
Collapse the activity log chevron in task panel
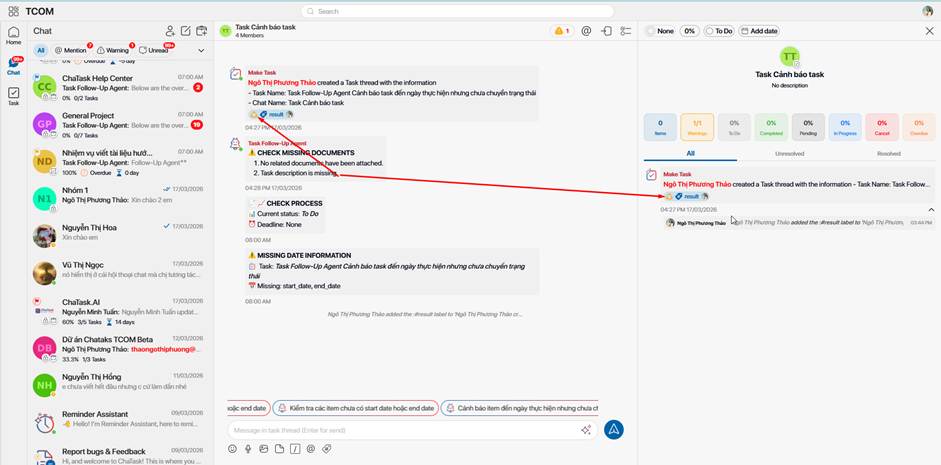(931, 209)
